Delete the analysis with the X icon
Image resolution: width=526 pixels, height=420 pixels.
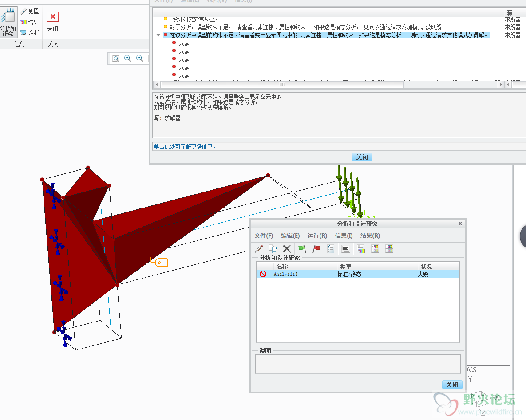click(x=287, y=249)
